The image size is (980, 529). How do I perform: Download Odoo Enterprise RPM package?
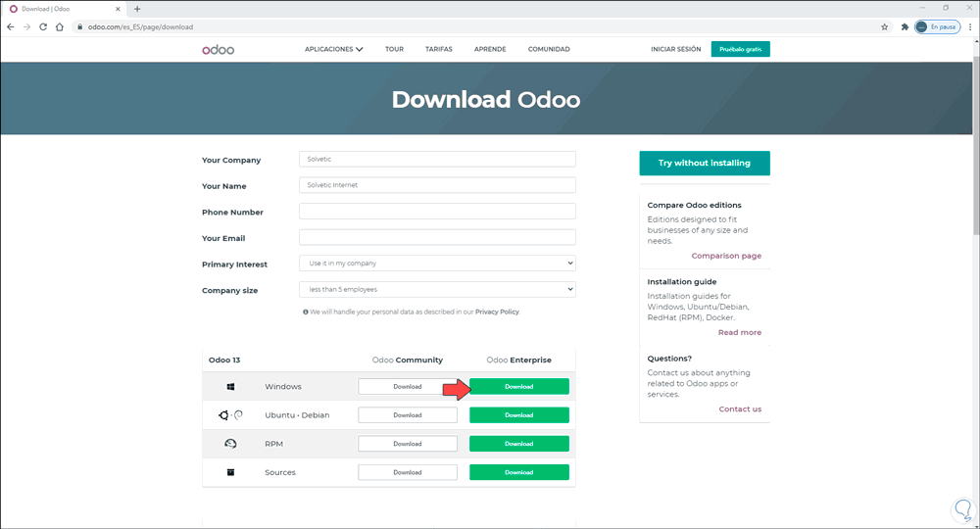[x=519, y=444]
